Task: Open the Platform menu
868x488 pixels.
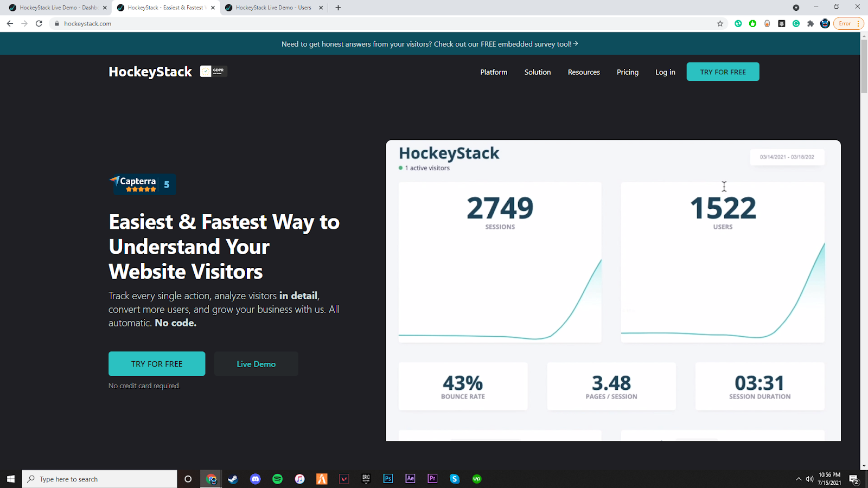Action: pyautogui.click(x=494, y=72)
